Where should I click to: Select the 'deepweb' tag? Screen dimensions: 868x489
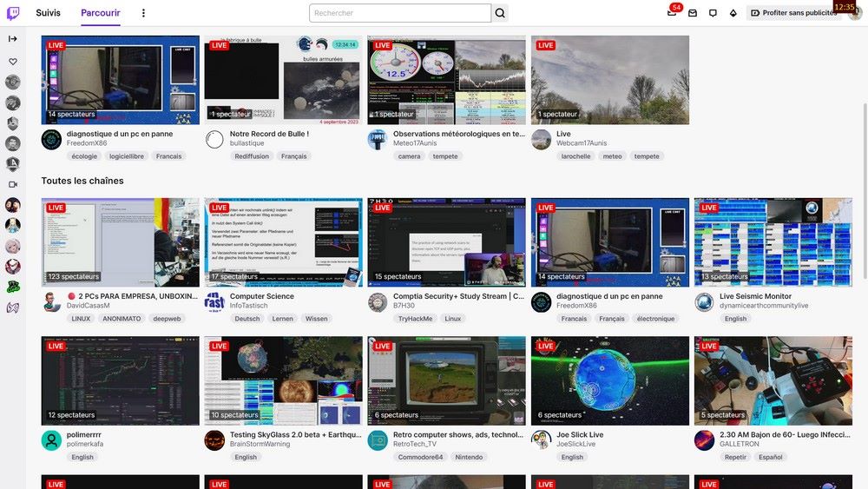point(167,319)
